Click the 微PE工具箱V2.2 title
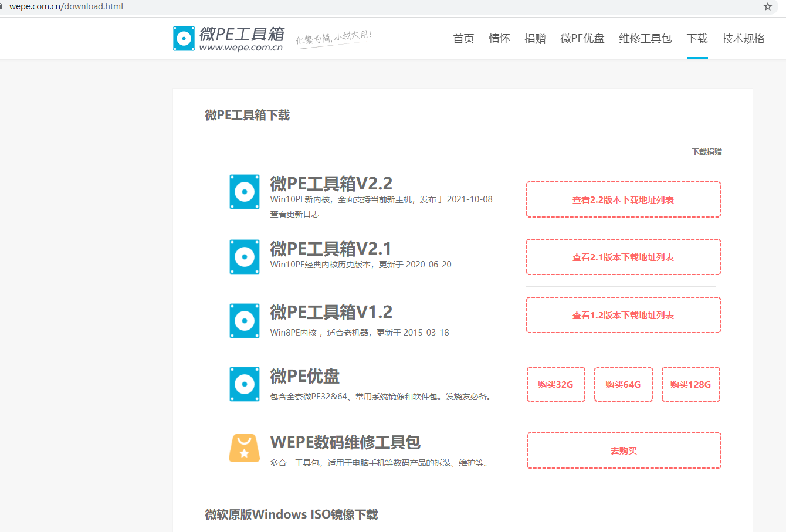This screenshot has width=786, height=532. [x=331, y=184]
